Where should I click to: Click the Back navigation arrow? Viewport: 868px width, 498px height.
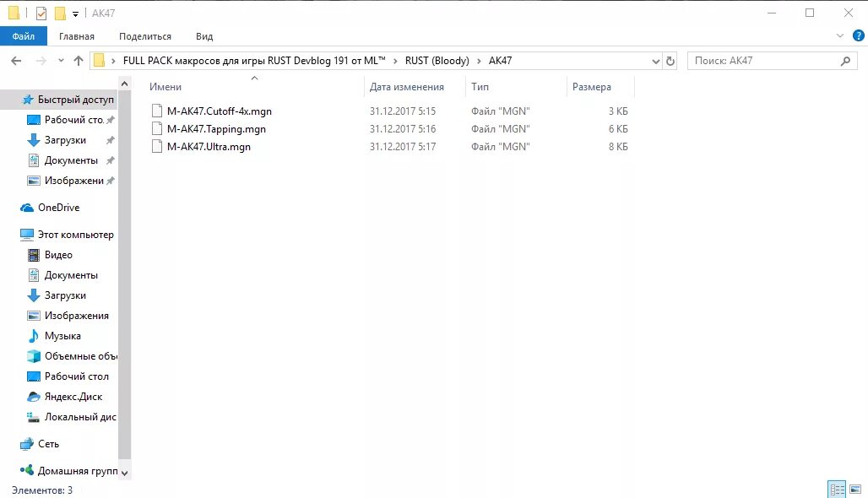[x=16, y=61]
